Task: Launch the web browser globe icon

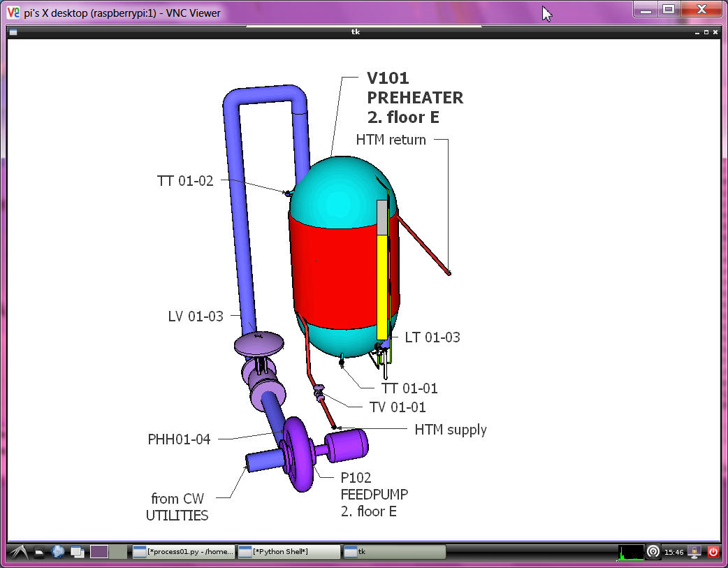Action: [58, 552]
